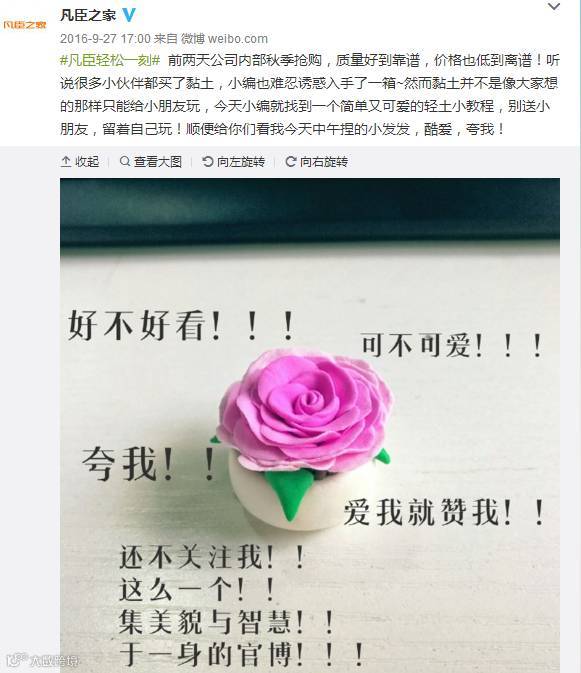Screen dimensions: 581x673
Task: Open the full-size image via 查看大图 text
Action: pyautogui.click(x=157, y=162)
